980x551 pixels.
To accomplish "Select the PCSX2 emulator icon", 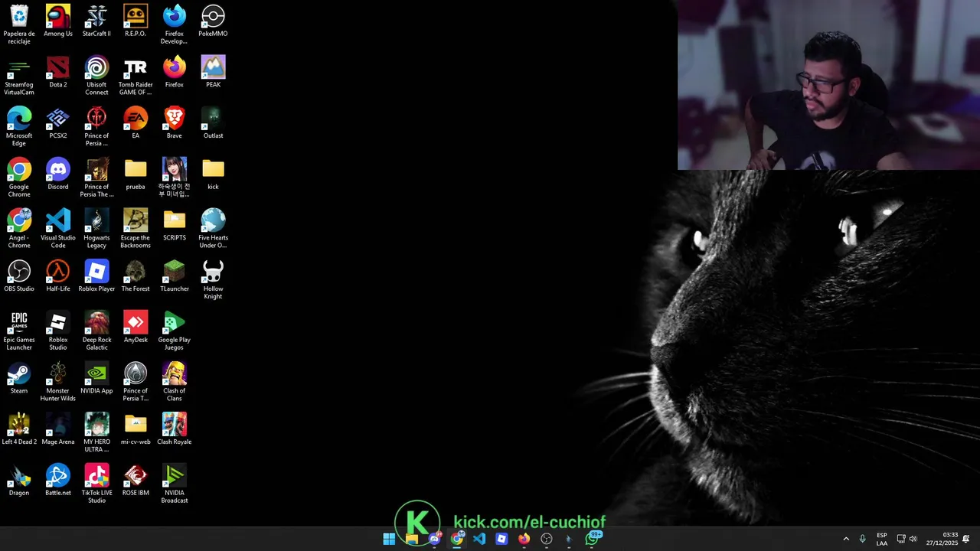I will pos(58,123).
